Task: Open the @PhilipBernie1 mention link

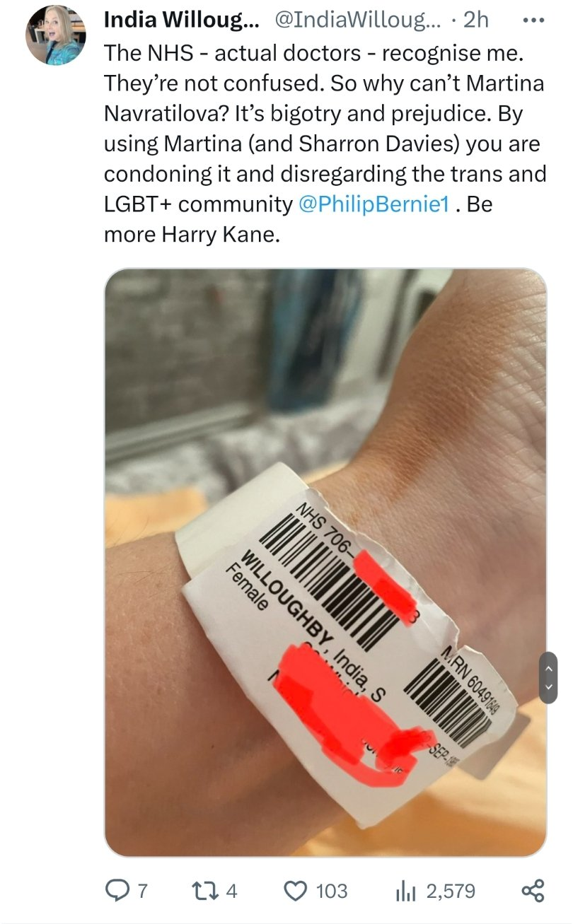Action: pos(374,204)
